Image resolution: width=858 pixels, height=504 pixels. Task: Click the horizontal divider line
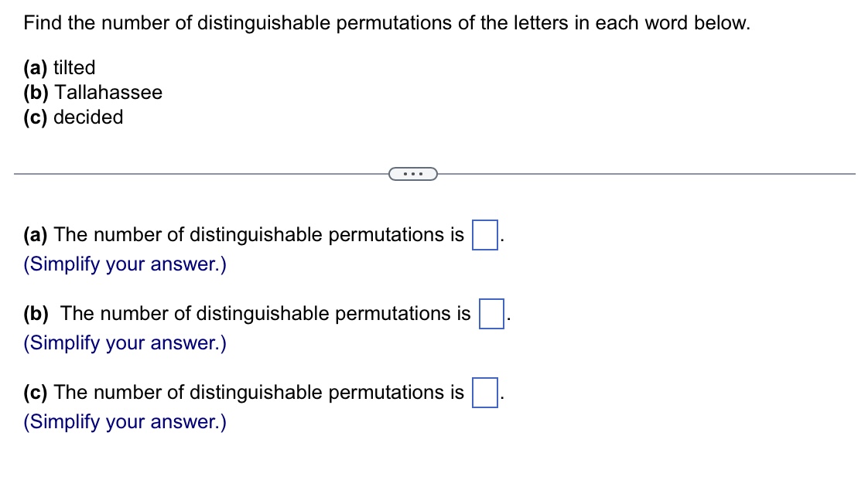click(193, 174)
